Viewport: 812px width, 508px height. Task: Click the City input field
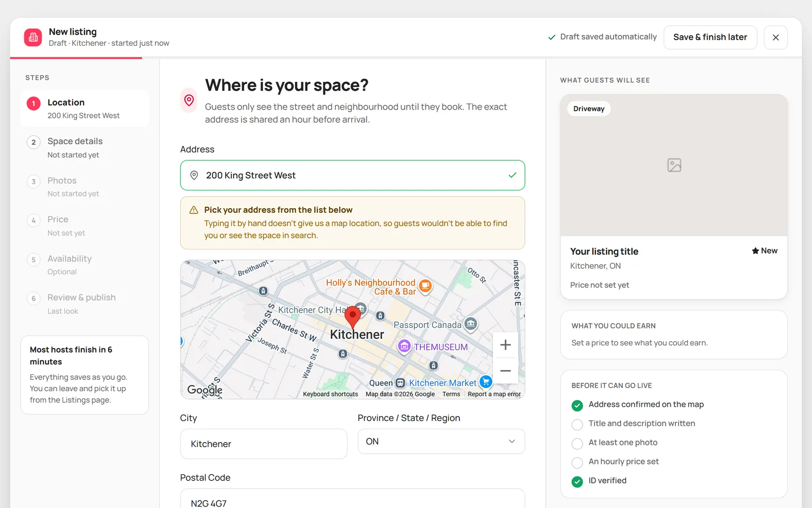[x=264, y=444]
